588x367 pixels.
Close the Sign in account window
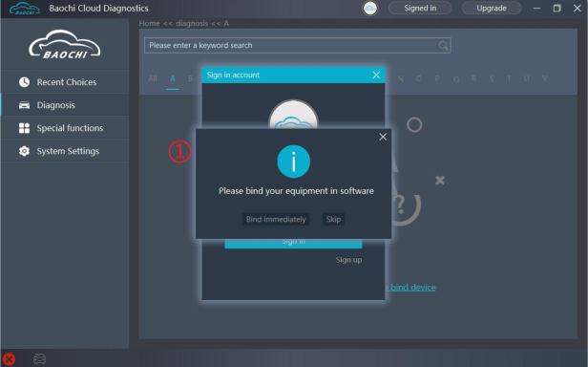(x=376, y=76)
